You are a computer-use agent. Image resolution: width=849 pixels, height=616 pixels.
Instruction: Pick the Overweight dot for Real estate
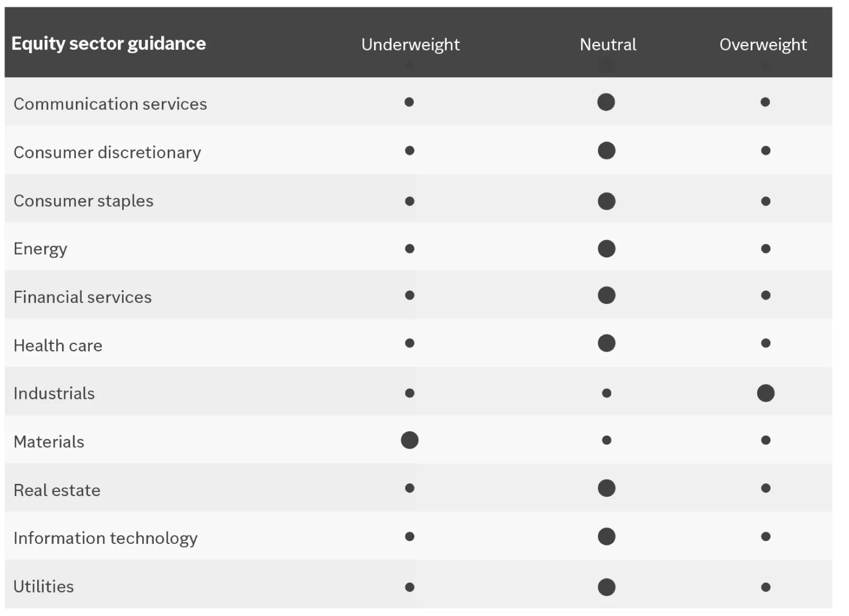765,488
